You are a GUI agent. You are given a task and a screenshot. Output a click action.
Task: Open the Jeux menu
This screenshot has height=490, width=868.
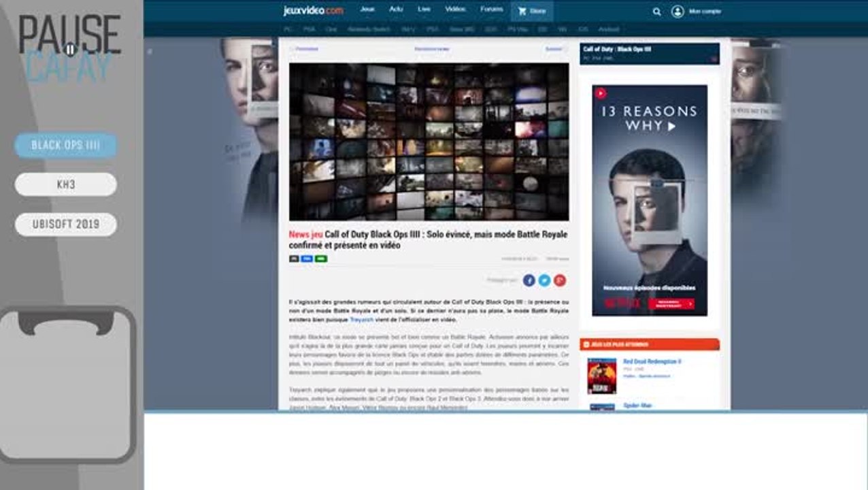(x=367, y=10)
